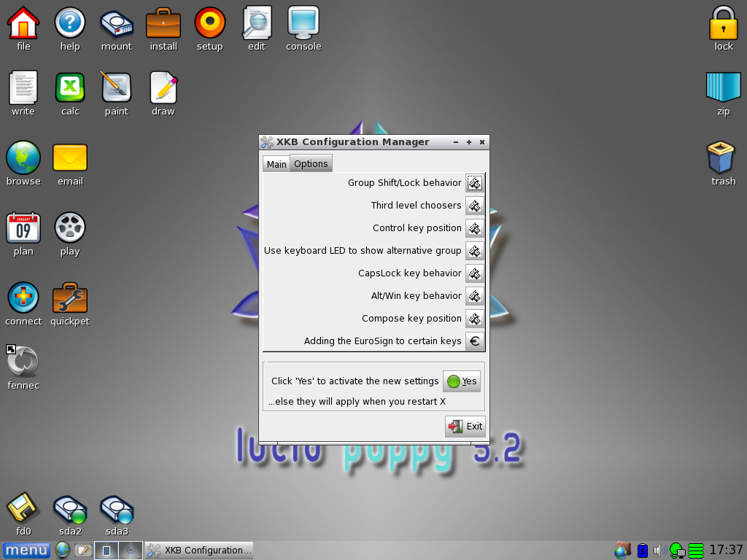Click XKB Configuration taskbar window button

pyautogui.click(x=198, y=551)
